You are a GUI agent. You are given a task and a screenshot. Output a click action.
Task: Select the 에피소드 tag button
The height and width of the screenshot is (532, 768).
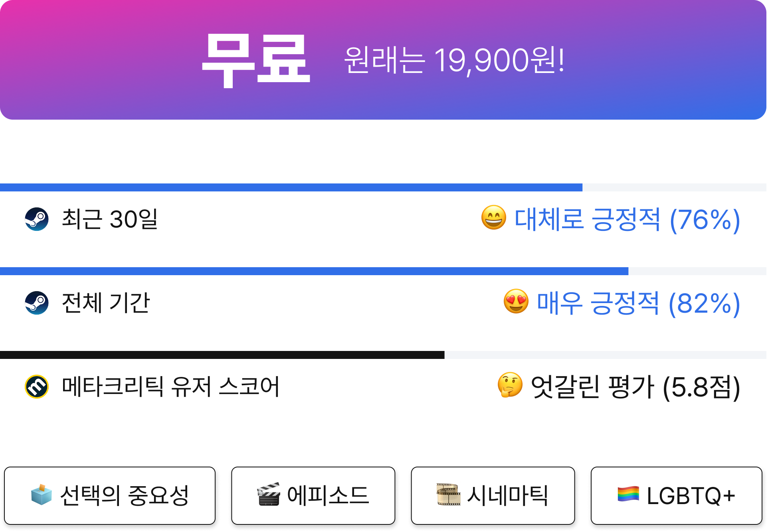click(313, 495)
